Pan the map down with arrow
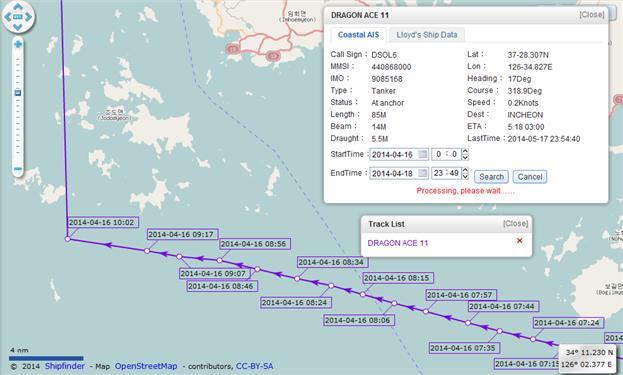The height and width of the screenshot is (375, 623). [18, 27]
